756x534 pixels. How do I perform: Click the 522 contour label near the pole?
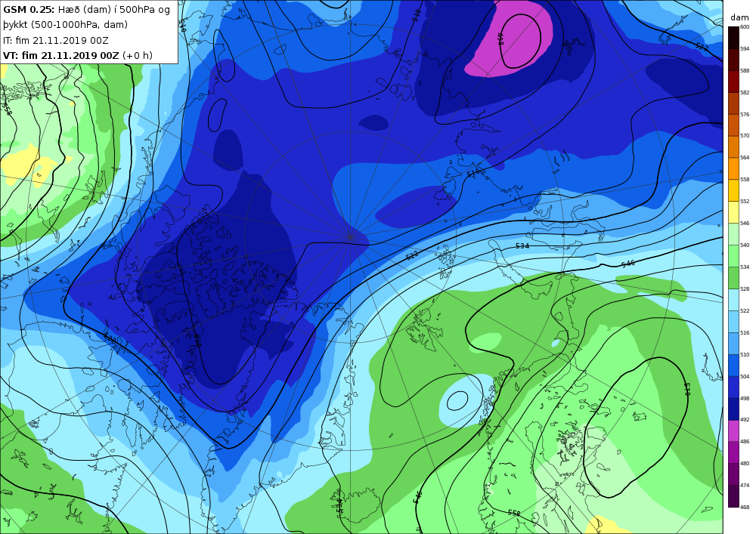coord(412,255)
